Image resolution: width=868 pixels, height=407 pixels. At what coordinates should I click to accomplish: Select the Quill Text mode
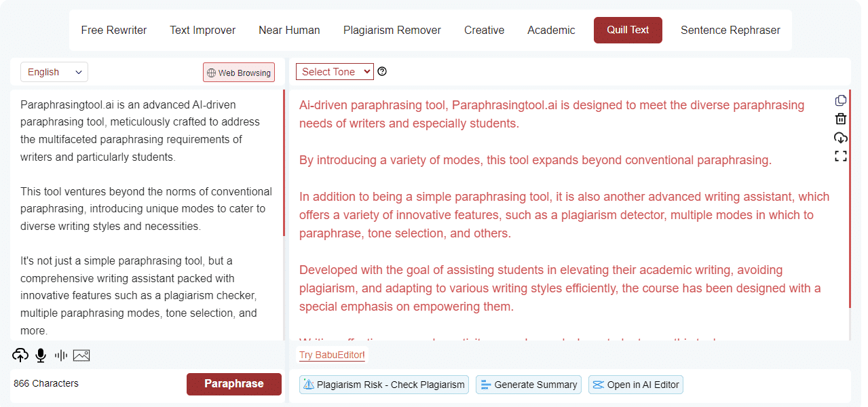tap(628, 30)
